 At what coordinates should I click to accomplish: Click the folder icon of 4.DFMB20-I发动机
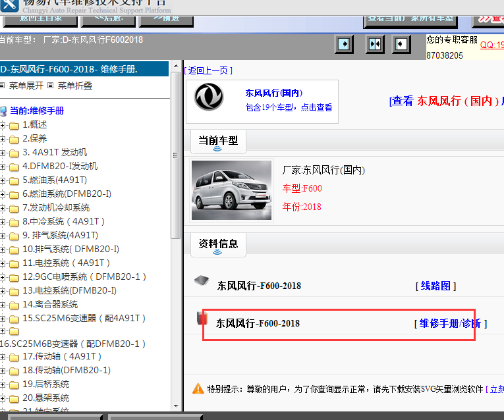[x=14, y=167]
